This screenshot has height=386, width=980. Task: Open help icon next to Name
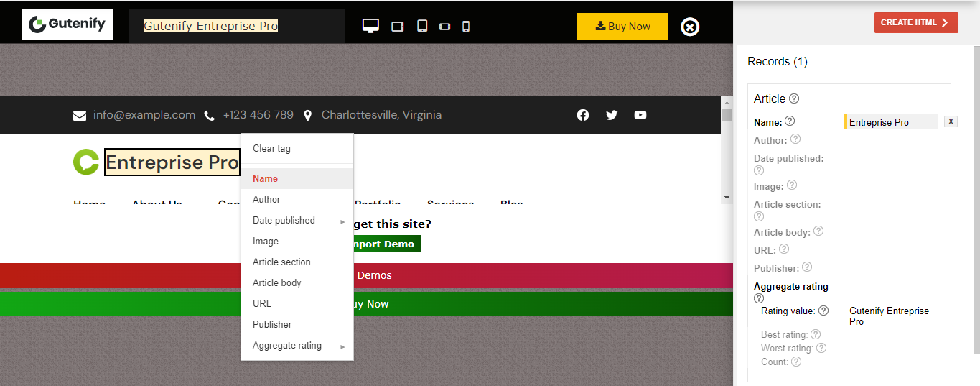pos(790,121)
